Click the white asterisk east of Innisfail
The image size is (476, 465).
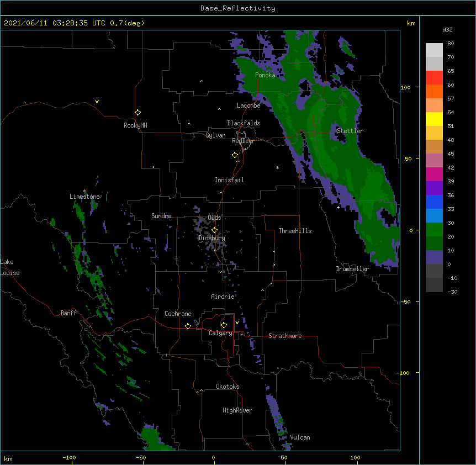tap(277, 167)
